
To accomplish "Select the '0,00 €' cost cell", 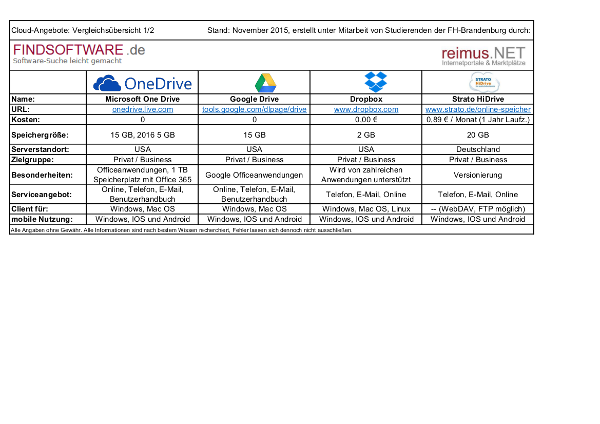I will pos(366,120).
